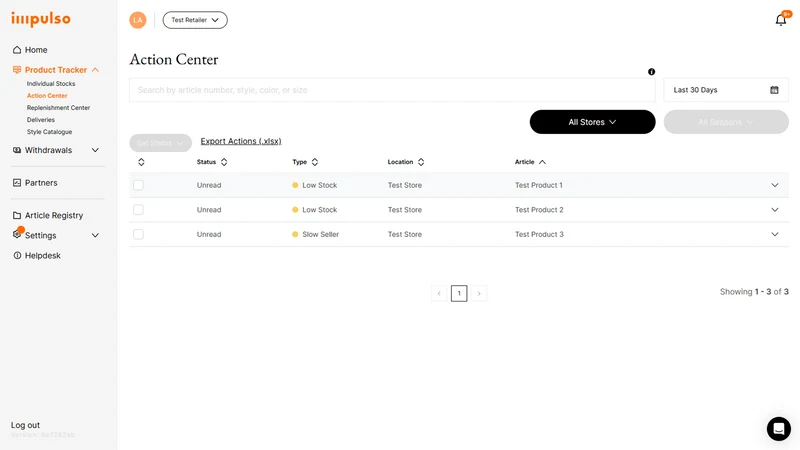Sort by the Type column arrows
Screen dimensions: 800x450
tap(315, 162)
